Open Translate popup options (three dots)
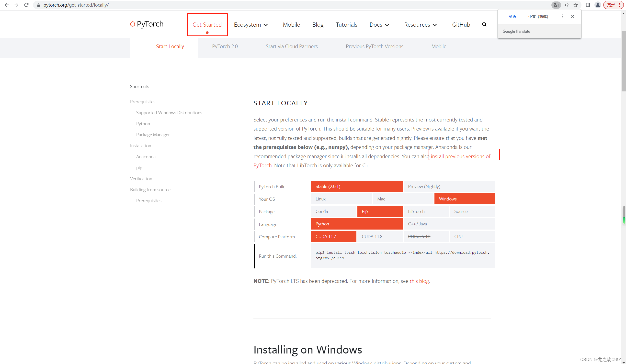Screen dimensions: 626x364 (563, 16)
